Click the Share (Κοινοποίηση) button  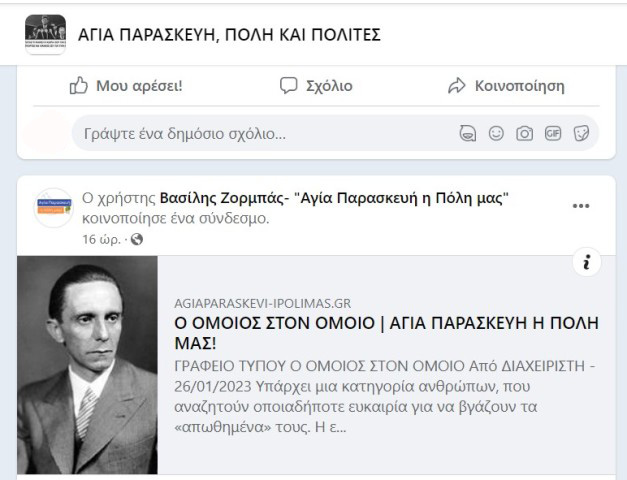point(505,86)
